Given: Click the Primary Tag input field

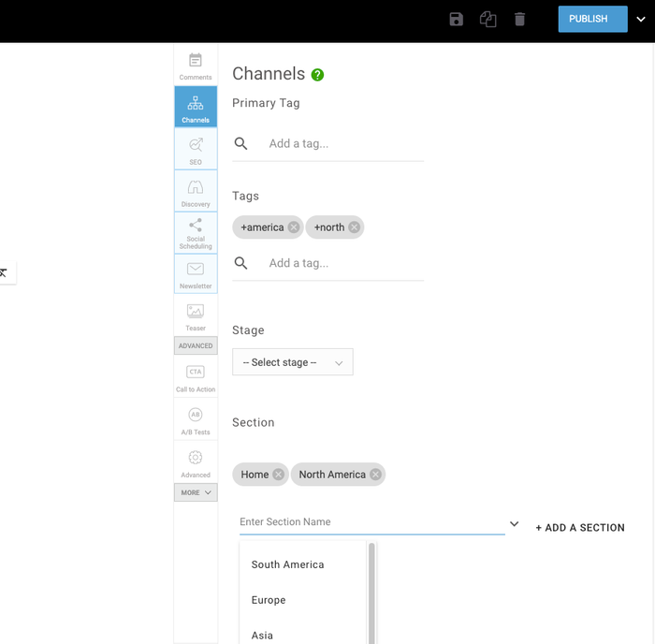Looking at the screenshot, I should [x=342, y=144].
